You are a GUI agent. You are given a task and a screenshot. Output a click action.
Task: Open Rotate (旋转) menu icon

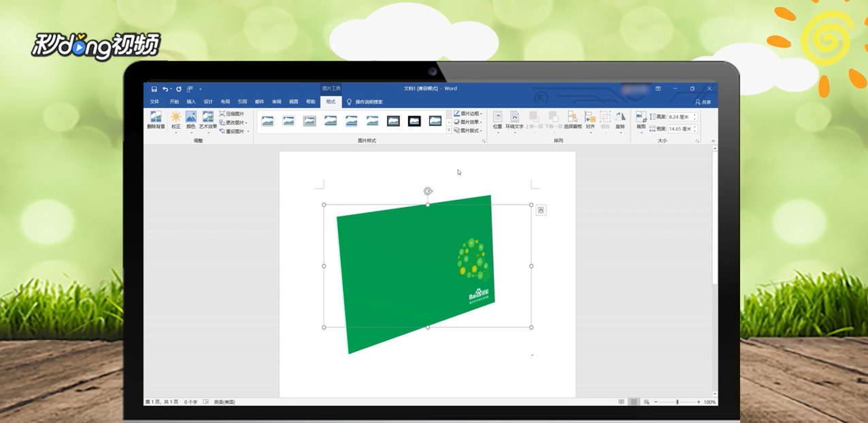tap(620, 121)
